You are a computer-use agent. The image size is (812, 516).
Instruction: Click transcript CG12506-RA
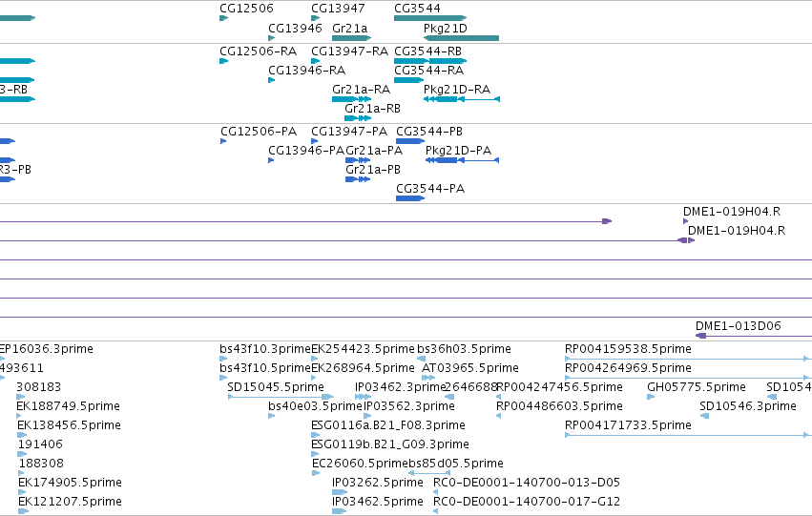pos(258,52)
